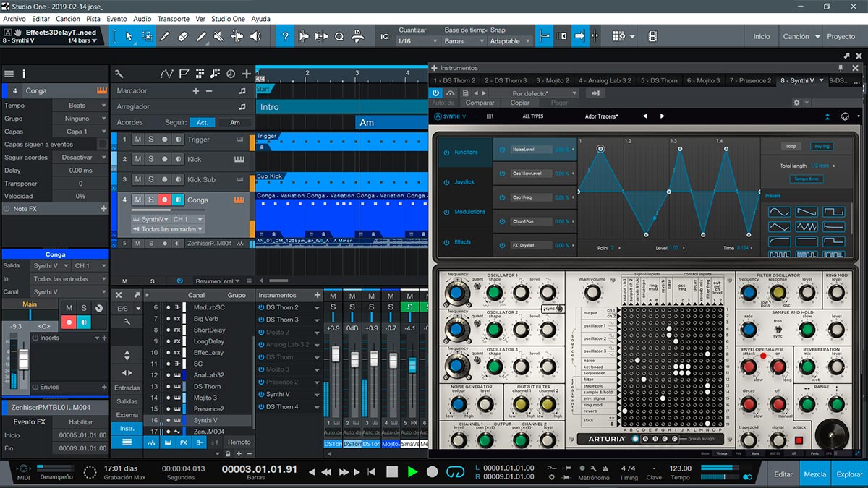Click the Add marker plus icon
868x488 pixels.
[x=195, y=90]
